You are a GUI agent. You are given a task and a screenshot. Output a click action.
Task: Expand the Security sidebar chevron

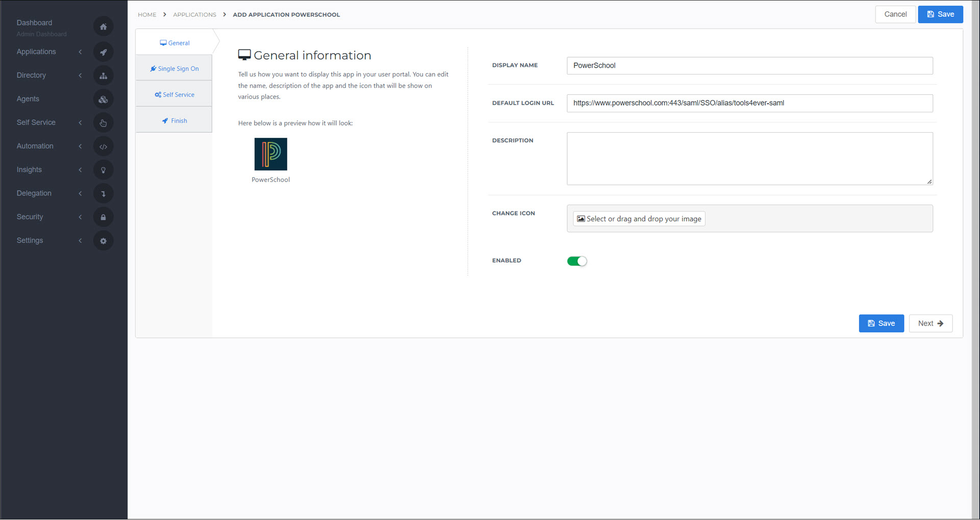[x=80, y=217]
